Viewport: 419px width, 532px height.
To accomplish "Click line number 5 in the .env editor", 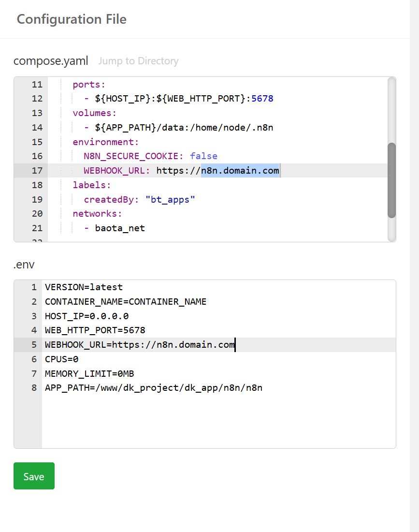I will tap(33, 345).
